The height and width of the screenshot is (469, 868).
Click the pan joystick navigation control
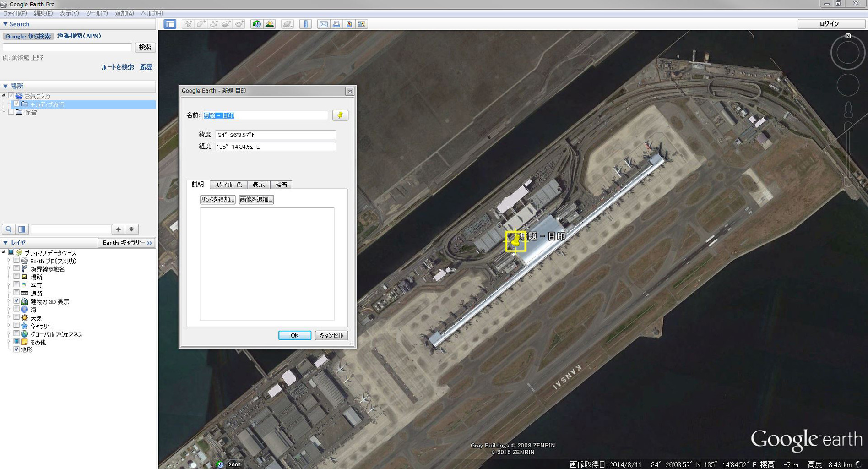coord(848,85)
